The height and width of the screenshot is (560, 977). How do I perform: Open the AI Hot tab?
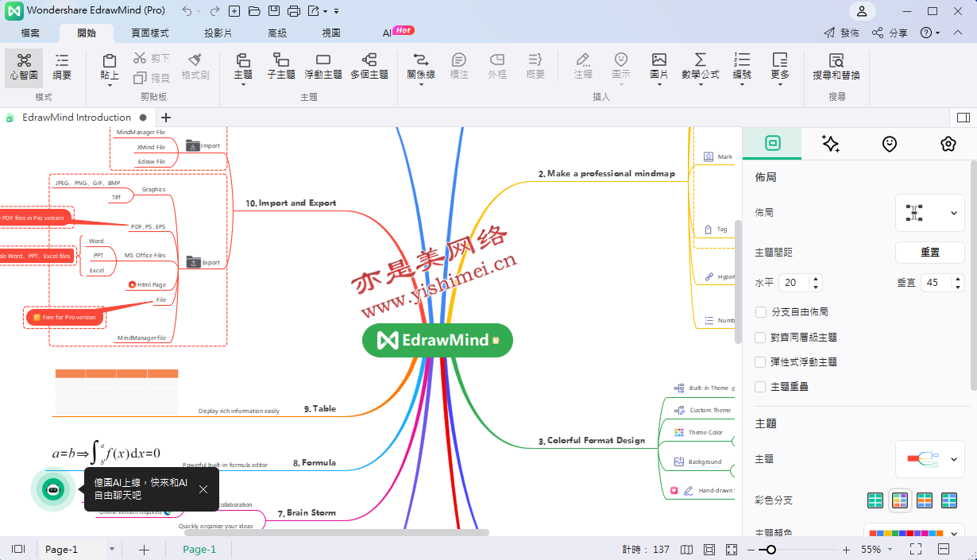398,33
